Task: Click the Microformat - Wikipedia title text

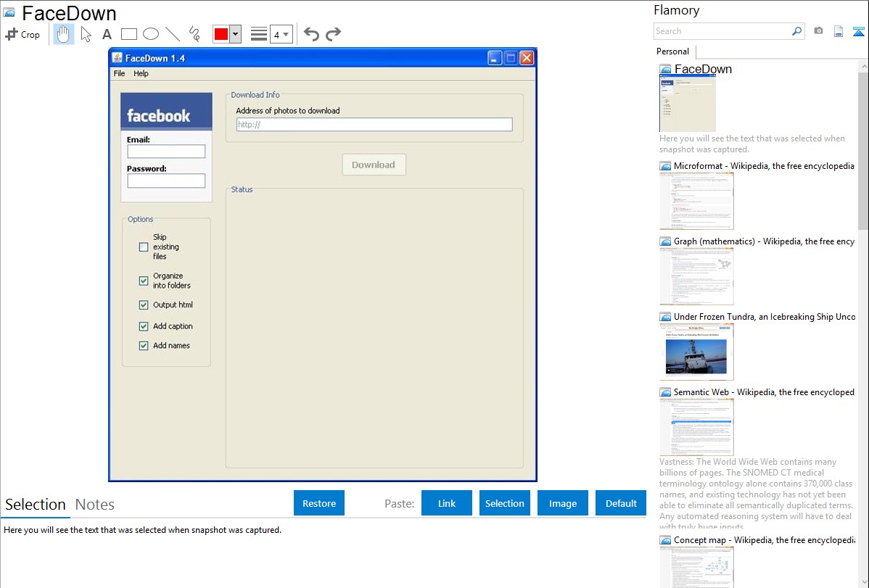Action: click(764, 166)
